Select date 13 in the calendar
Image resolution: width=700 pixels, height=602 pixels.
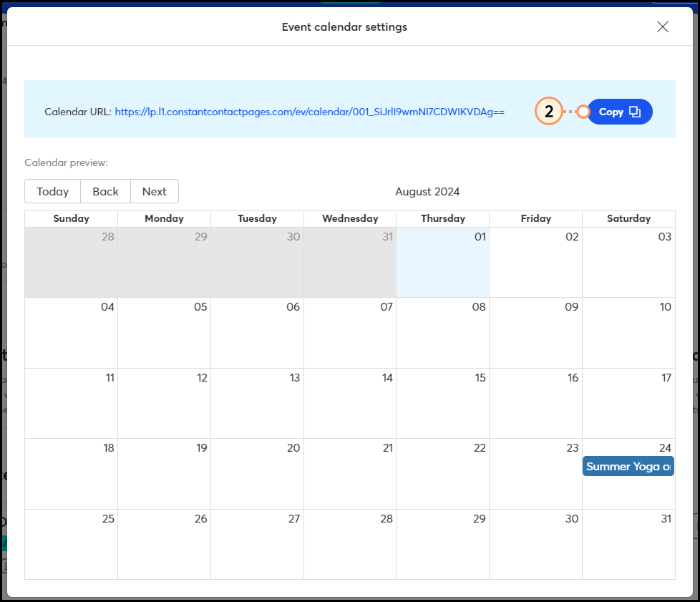coord(295,378)
